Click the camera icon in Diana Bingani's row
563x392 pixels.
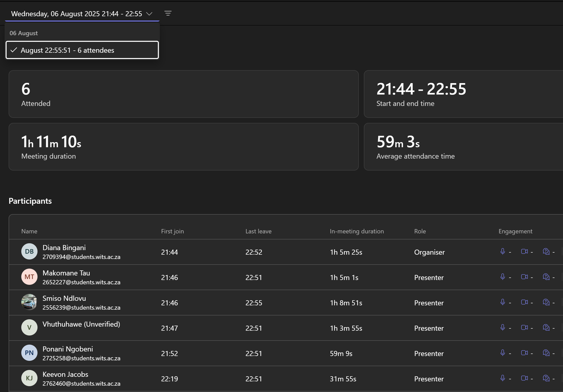524,252
